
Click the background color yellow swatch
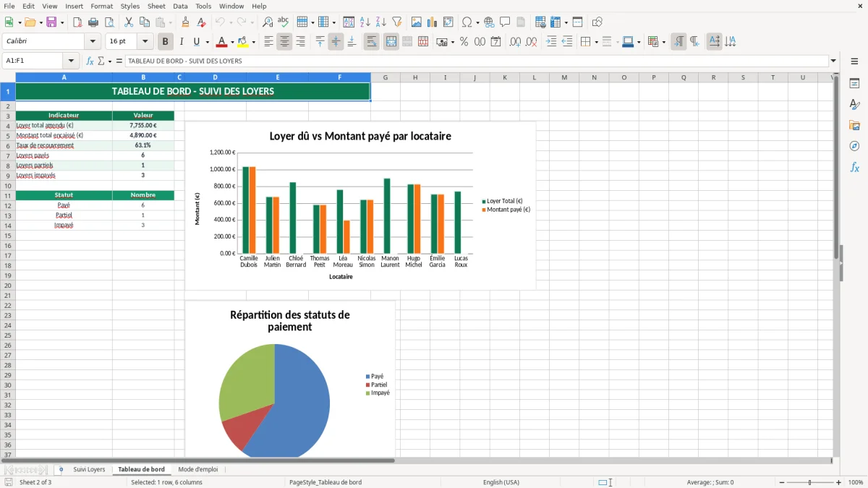point(243,42)
